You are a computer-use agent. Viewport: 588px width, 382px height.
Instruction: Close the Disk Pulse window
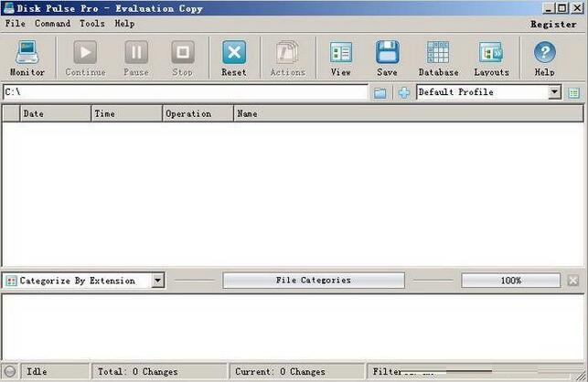point(577,8)
